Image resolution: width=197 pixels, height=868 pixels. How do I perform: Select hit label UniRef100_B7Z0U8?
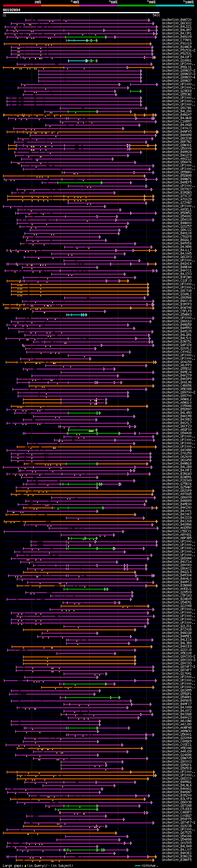click(x=177, y=630)
